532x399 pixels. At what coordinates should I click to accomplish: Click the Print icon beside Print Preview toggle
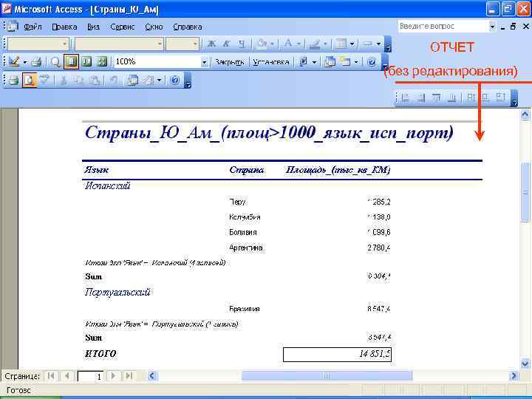coord(13,81)
